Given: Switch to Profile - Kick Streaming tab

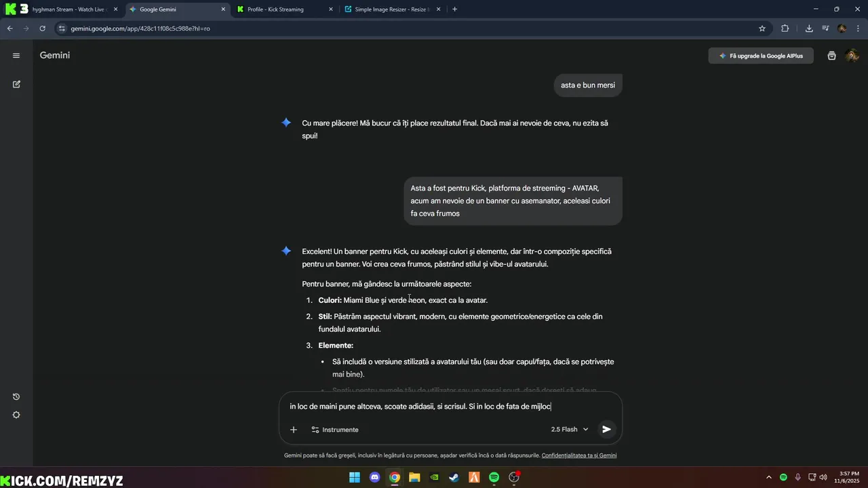Looking at the screenshot, I should click(285, 9).
